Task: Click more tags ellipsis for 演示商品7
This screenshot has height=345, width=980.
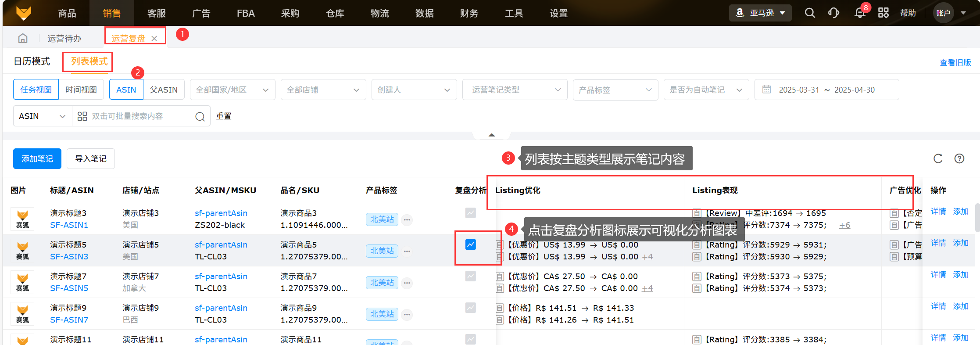Action: [x=407, y=283]
